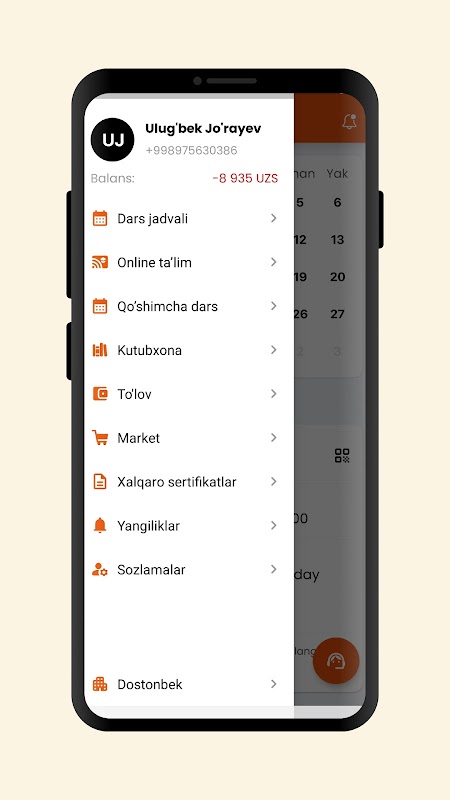Expand Qo'shimcha dars with its chevron

tap(274, 306)
